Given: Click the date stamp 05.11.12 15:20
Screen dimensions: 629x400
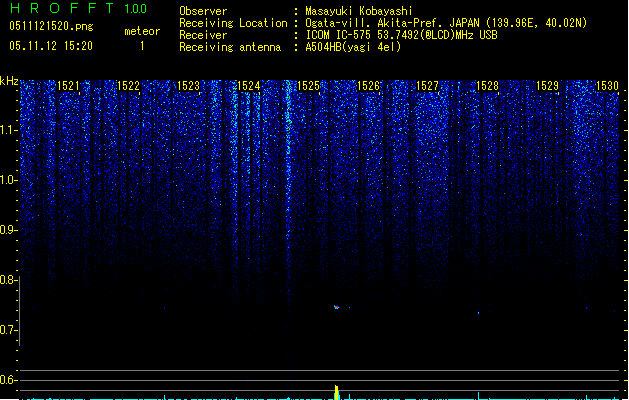Looking at the screenshot, I should 51,46.
